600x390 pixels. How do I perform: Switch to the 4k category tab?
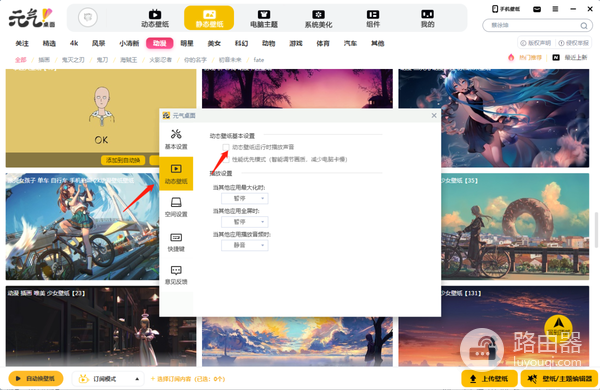coord(74,43)
